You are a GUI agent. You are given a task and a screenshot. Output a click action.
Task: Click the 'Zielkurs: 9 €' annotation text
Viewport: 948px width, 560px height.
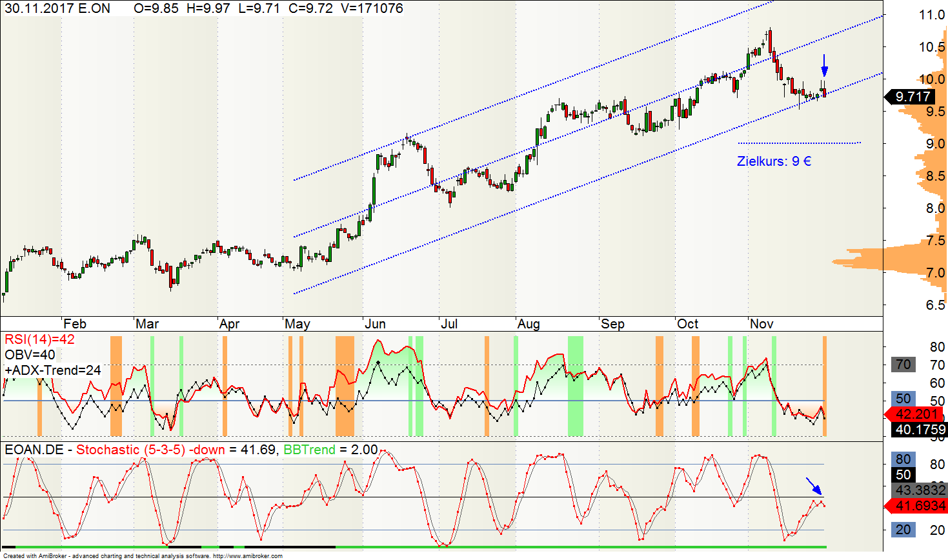[x=774, y=161]
